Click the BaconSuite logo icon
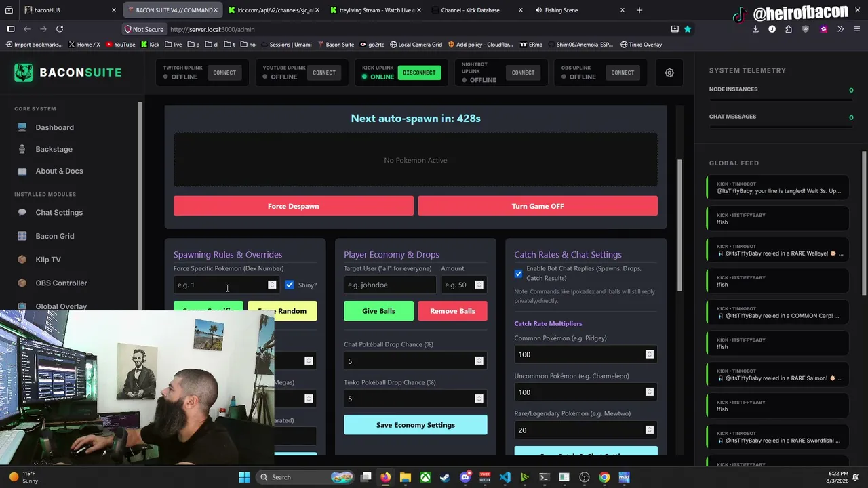The image size is (868, 488). (x=24, y=73)
